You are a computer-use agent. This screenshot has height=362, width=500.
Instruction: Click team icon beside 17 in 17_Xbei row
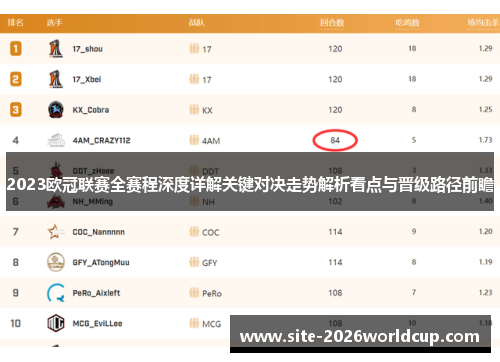pyautogui.click(x=194, y=79)
